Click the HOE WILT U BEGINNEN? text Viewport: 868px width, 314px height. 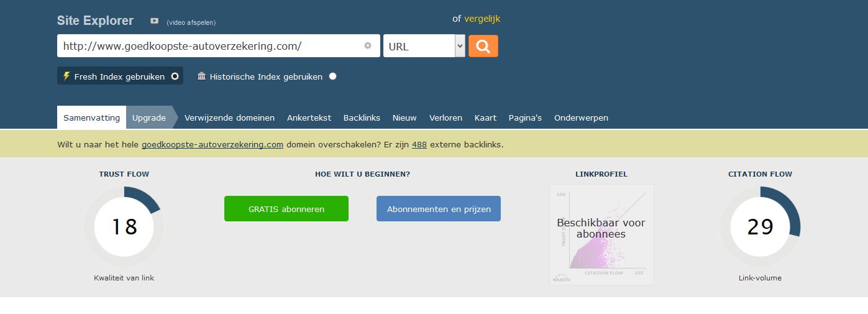click(x=362, y=174)
